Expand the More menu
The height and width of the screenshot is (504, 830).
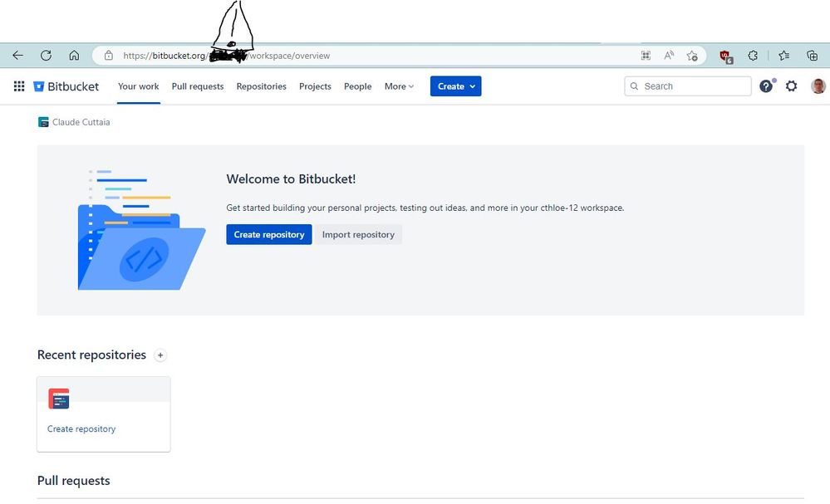[399, 86]
